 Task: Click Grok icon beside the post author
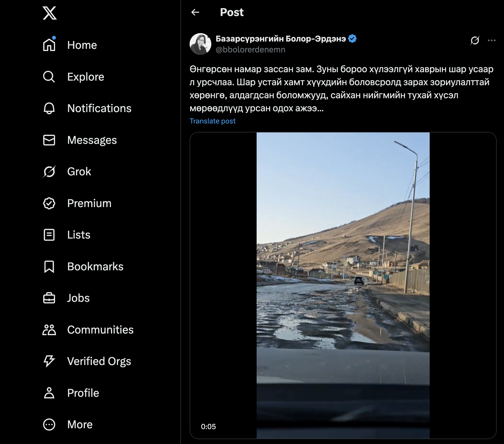coord(475,40)
